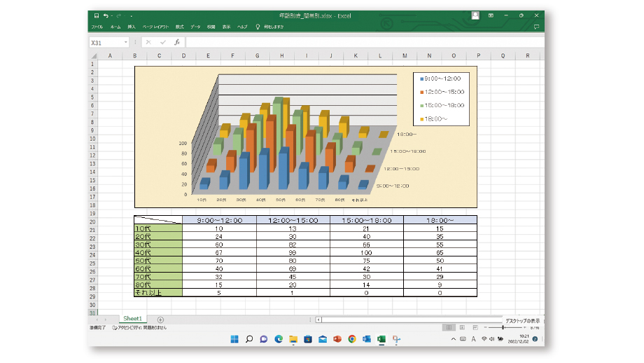Screen dimensions: 644x363
Task: Select the table header cell 9:00~12:00
Action: [x=219, y=220]
